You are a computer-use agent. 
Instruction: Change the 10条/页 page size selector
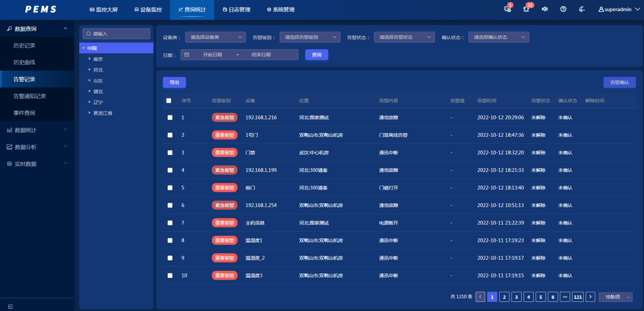click(616, 297)
